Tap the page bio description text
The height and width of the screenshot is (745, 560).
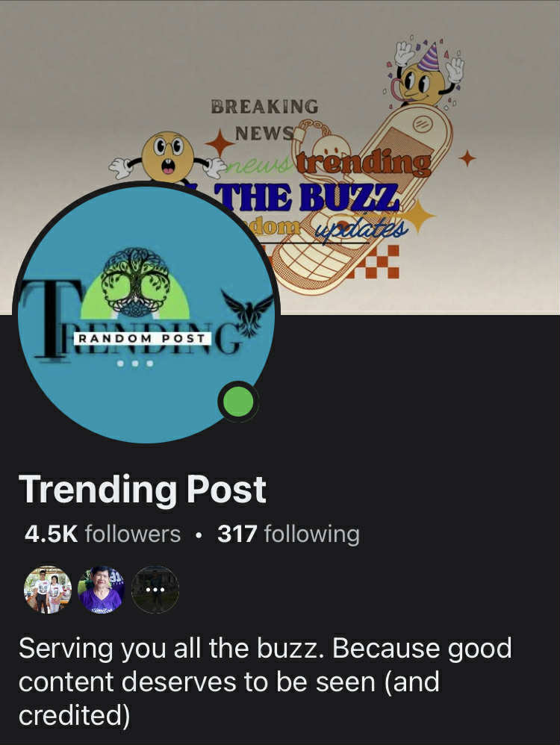point(265,682)
